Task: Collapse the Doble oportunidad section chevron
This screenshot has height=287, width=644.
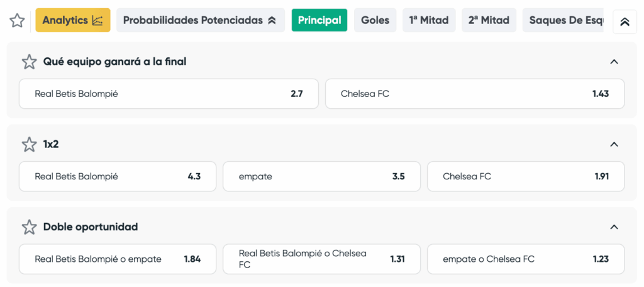Action: [614, 227]
